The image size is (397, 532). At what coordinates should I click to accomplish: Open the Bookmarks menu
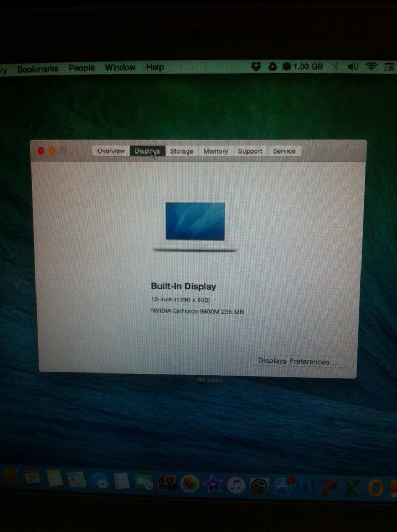[x=38, y=69]
